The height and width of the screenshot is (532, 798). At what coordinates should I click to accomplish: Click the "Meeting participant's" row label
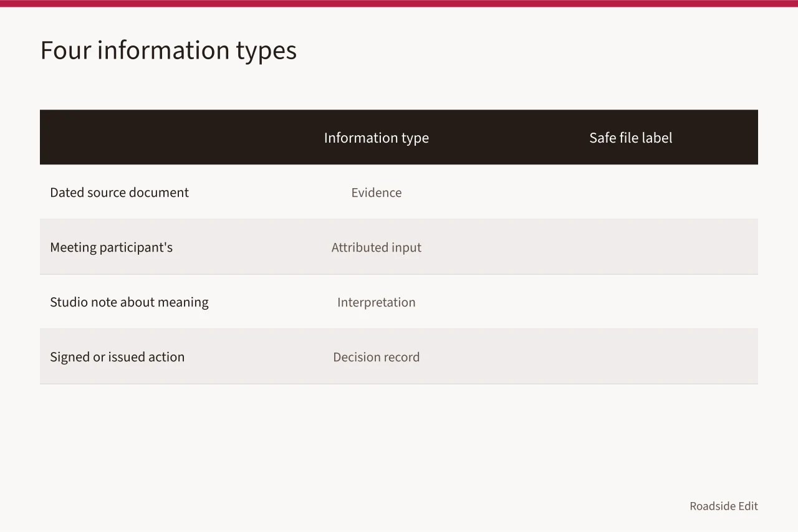(111, 247)
